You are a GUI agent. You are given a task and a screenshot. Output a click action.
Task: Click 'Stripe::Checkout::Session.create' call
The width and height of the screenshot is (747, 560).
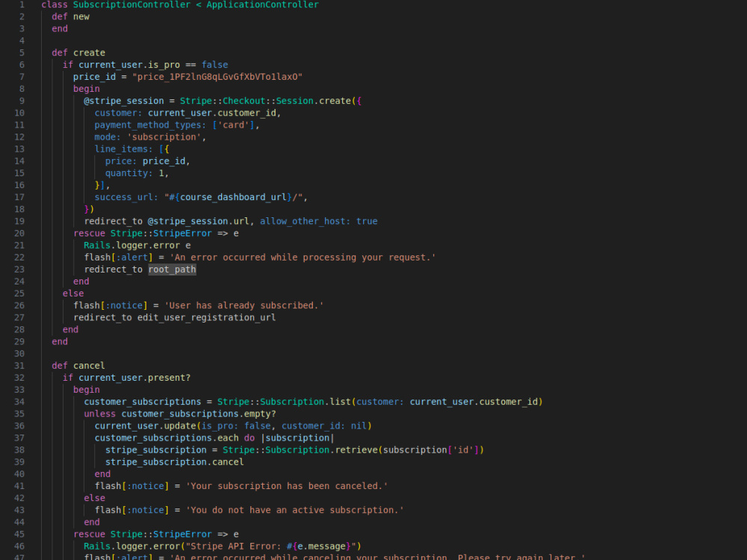point(265,101)
